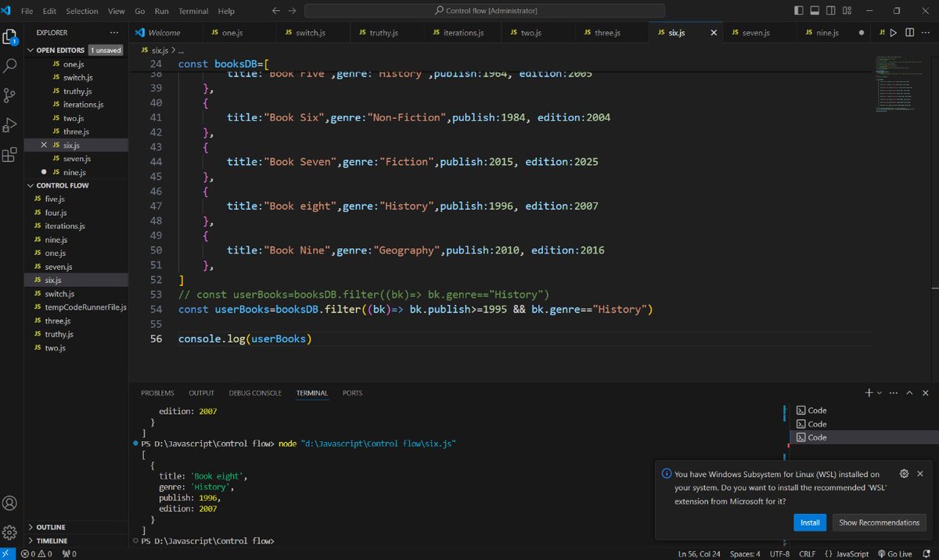Switch to the Welcome tab
Viewport: 939px width, 560px height.
164,33
